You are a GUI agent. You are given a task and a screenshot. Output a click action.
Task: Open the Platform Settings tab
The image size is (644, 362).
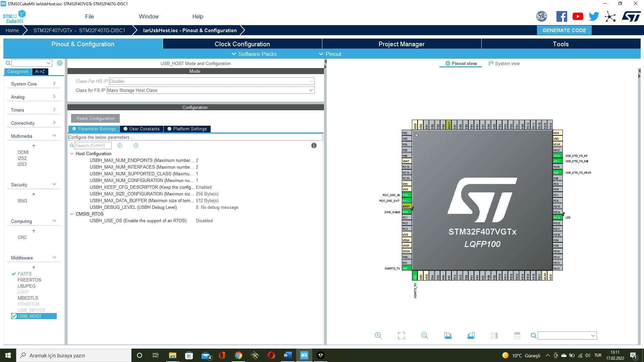pyautogui.click(x=187, y=129)
